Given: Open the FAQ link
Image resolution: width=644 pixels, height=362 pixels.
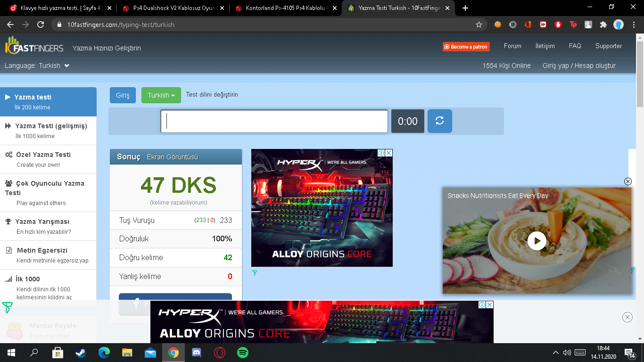Looking at the screenshot, I should pyautogui.click(x=575, y=46).
